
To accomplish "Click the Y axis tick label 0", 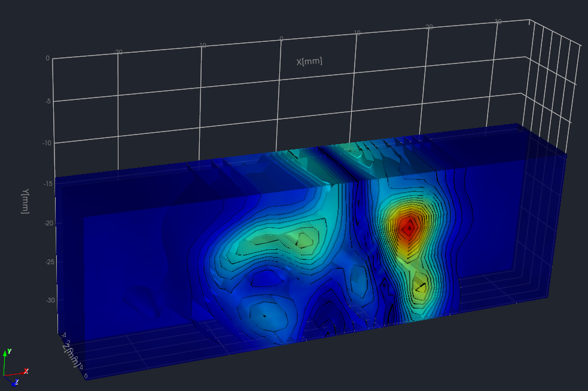I will (47, 59).
